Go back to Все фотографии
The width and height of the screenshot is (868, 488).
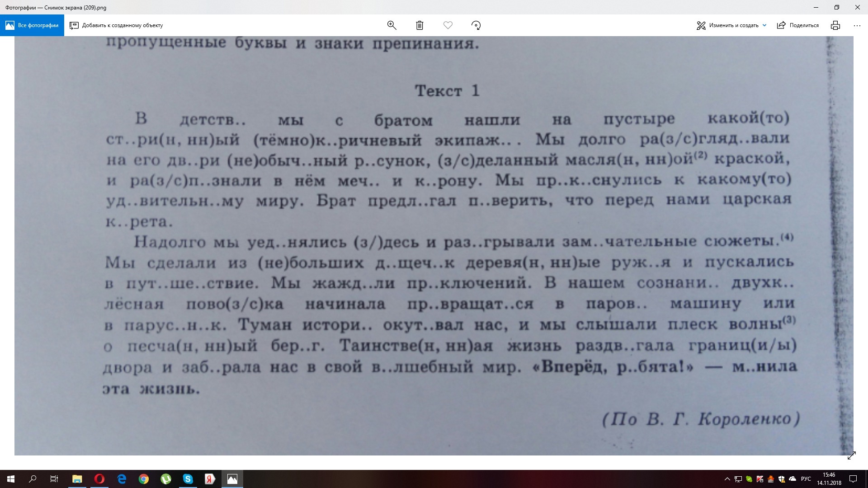pos(32,25)
